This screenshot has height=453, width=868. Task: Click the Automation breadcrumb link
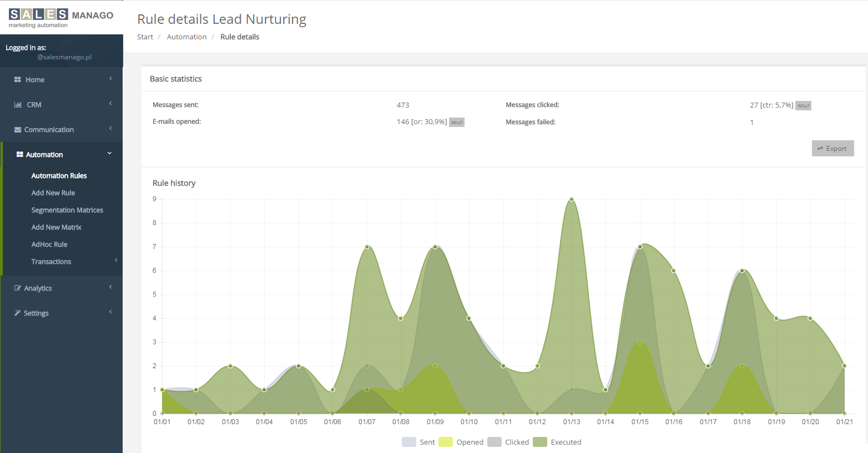(186, 37)
